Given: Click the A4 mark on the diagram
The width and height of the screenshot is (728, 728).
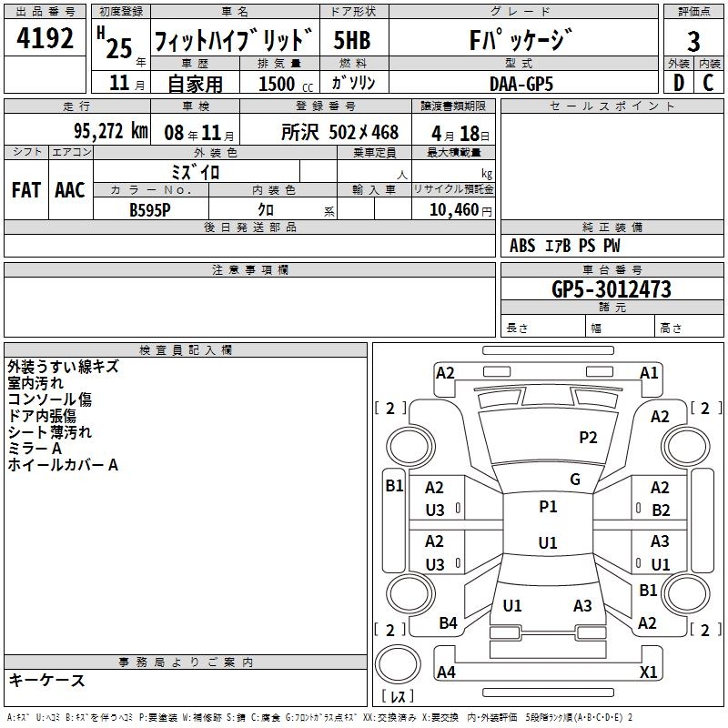Looking at the screenshot, I should point(446,672).
